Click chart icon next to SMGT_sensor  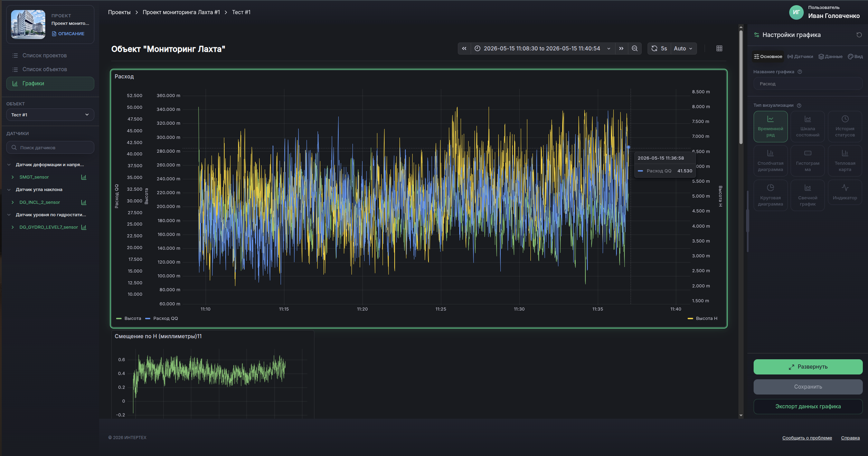click(84, 177)
